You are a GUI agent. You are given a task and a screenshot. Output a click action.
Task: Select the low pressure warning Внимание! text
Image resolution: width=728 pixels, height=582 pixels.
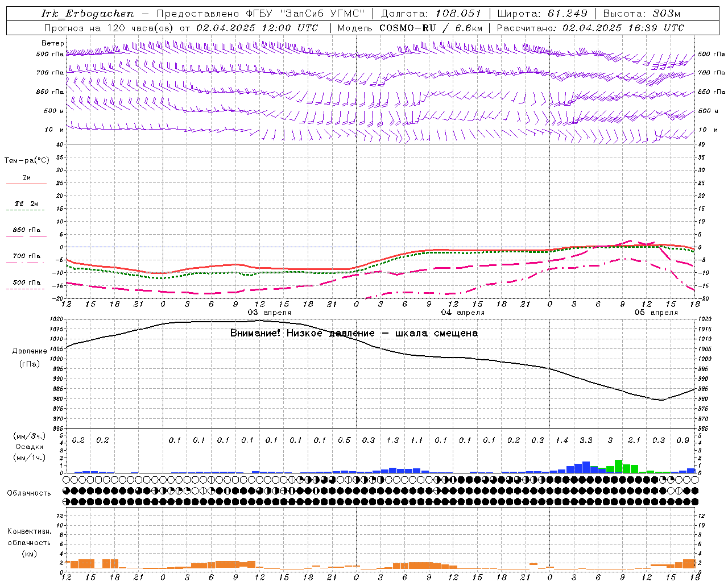pyautogui.click(x=255, y=333)
